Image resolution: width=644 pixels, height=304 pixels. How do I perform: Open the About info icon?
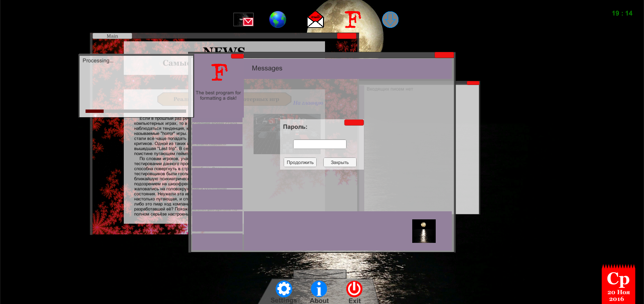pos(319,289)
